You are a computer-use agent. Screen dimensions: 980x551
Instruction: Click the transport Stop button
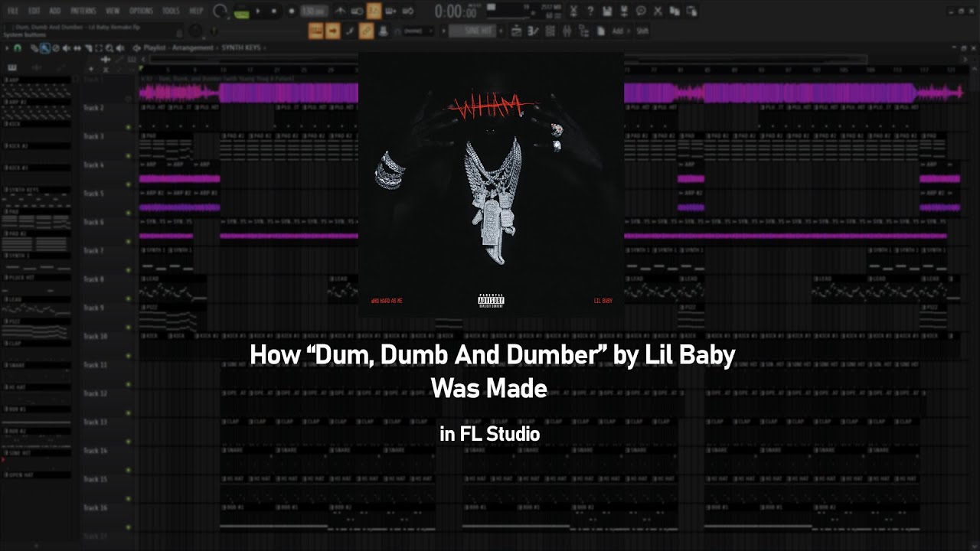coord(273,11)
